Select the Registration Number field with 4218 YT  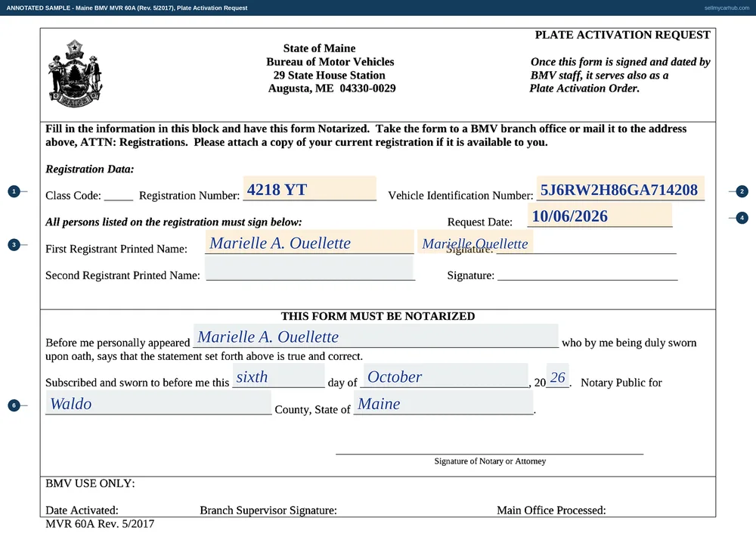(309, 188)
